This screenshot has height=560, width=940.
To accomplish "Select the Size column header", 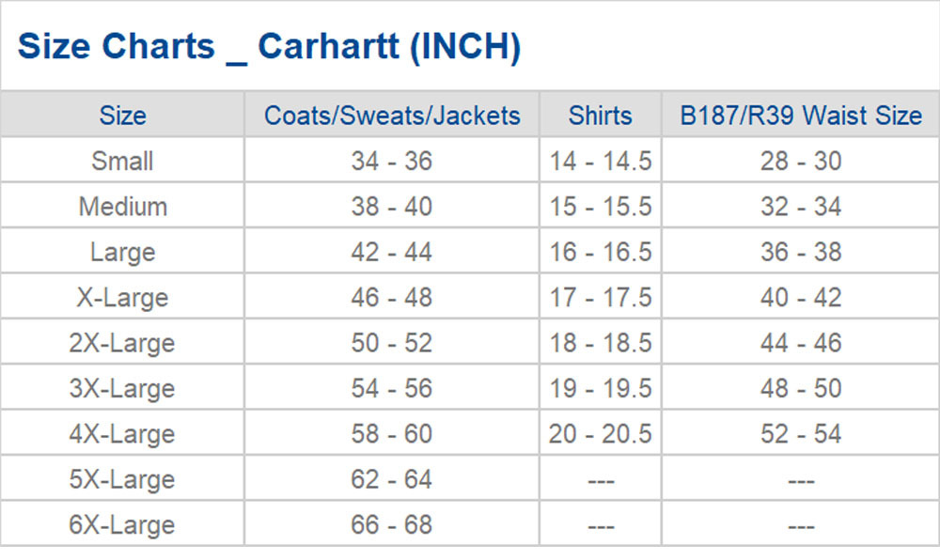I will [x=122, y=116].
